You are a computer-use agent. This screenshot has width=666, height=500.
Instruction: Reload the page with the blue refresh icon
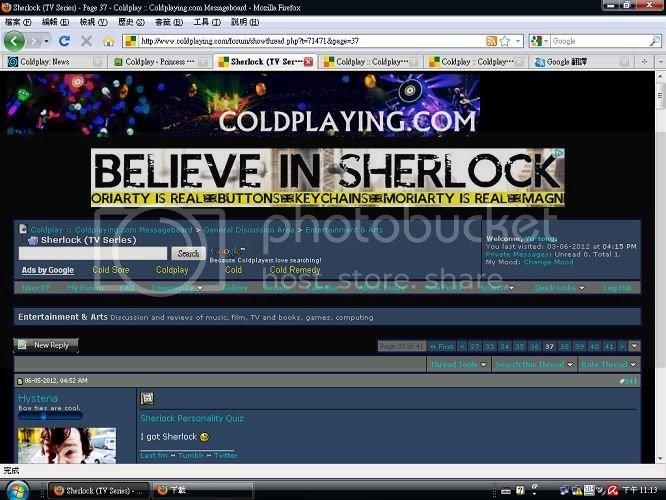[64, 41]
